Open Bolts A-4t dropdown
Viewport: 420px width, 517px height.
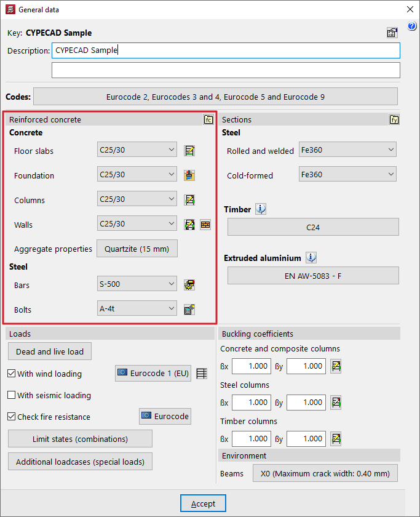137,308
